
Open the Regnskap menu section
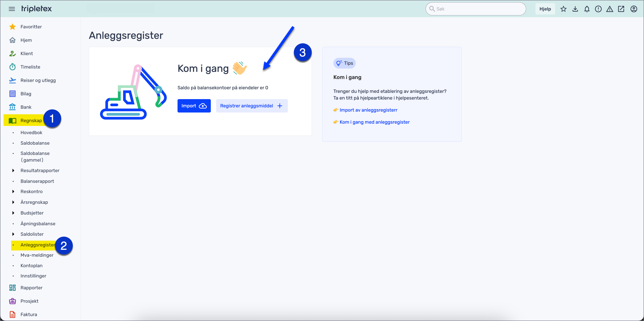pos(31,120)
